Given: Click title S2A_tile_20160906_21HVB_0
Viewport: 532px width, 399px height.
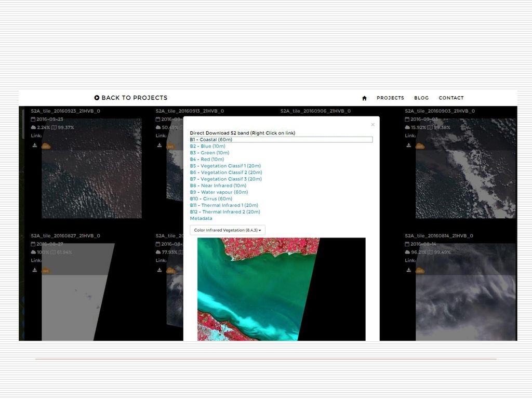Looking at the screenshot, I should pyautogui.click(x=315, y=111).
